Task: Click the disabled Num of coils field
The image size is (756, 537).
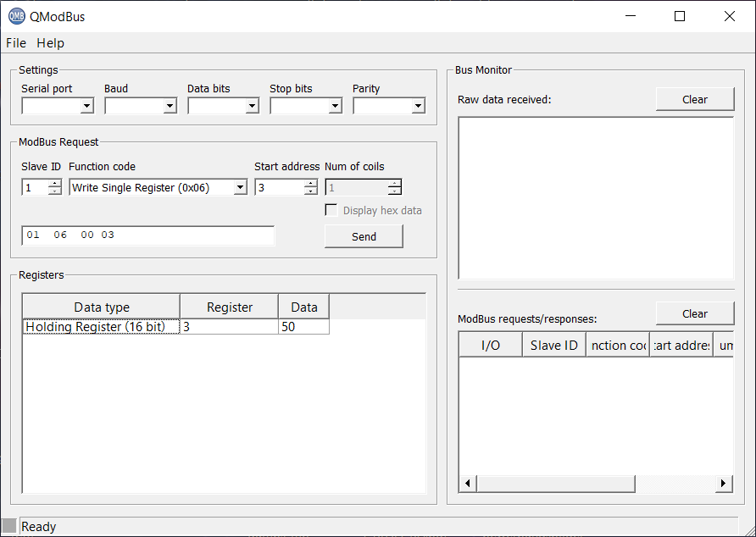Action: (x=357, y=187)
